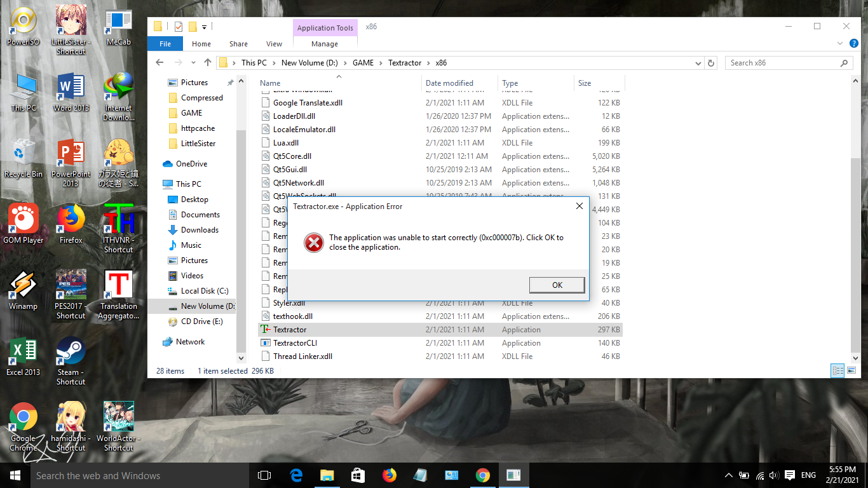Launch Firefox from the taskbar
The width and height of the screenshot is (868, 488).
point(389,475)
